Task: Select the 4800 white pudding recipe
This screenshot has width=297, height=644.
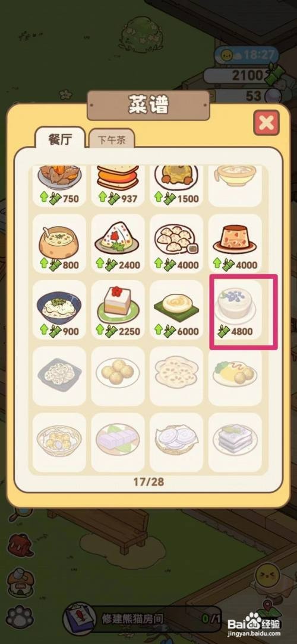Action: click(x=235, y=310)
